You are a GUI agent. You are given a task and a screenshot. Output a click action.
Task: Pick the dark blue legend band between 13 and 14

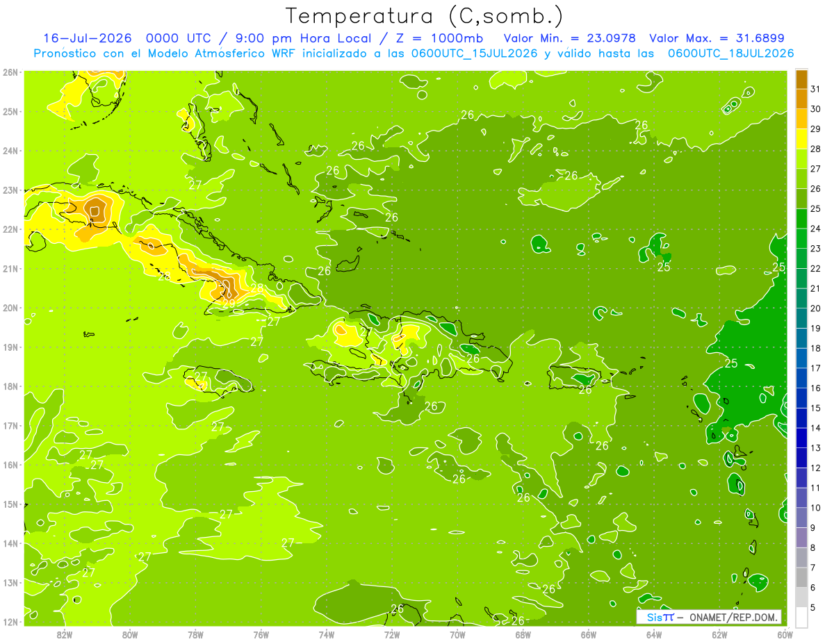801,438
